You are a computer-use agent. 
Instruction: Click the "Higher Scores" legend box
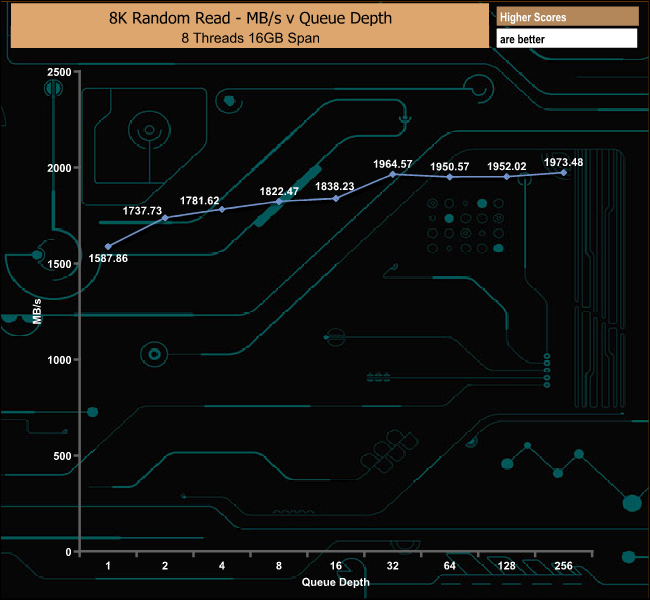pos(566,17)
